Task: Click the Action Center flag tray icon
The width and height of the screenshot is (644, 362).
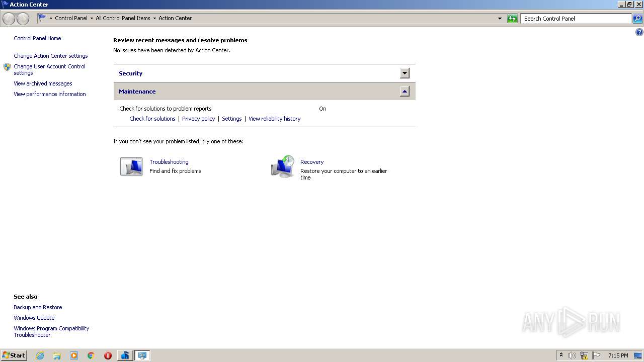Action: 596,355
